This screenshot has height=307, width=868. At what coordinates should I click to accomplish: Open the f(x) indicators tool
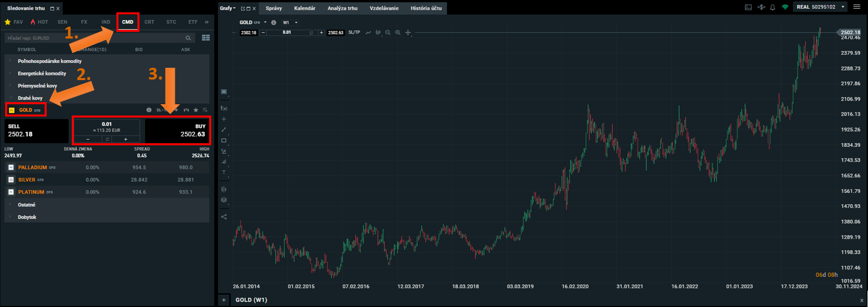point(224,108)
